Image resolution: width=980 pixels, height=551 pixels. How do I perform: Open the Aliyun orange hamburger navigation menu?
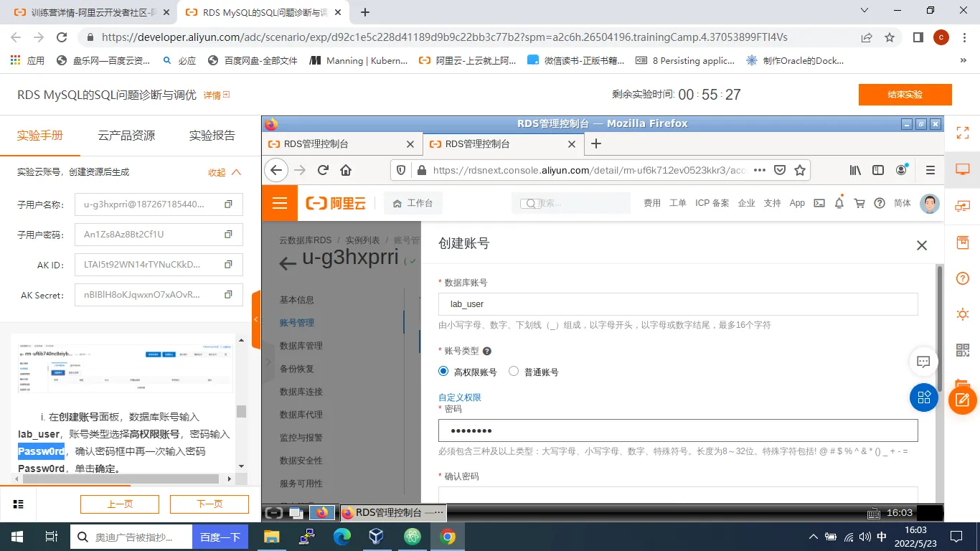pos(280,203)
